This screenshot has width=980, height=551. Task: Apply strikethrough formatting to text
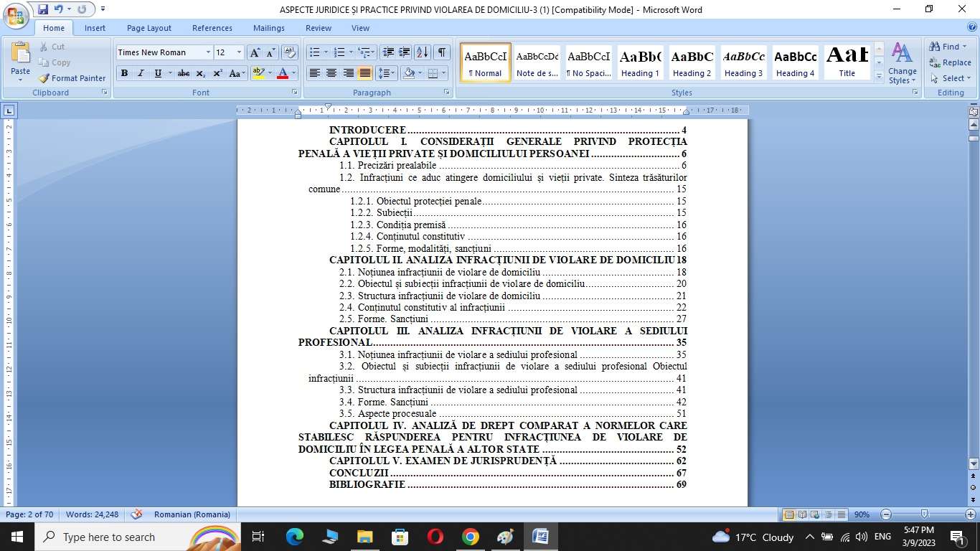coord(184,73)
